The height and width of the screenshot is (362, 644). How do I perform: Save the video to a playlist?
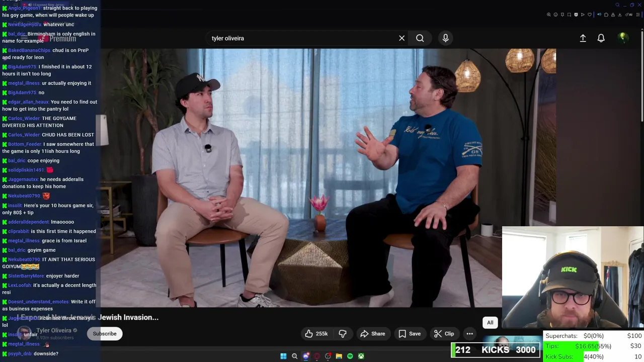[x=410, y=334]
